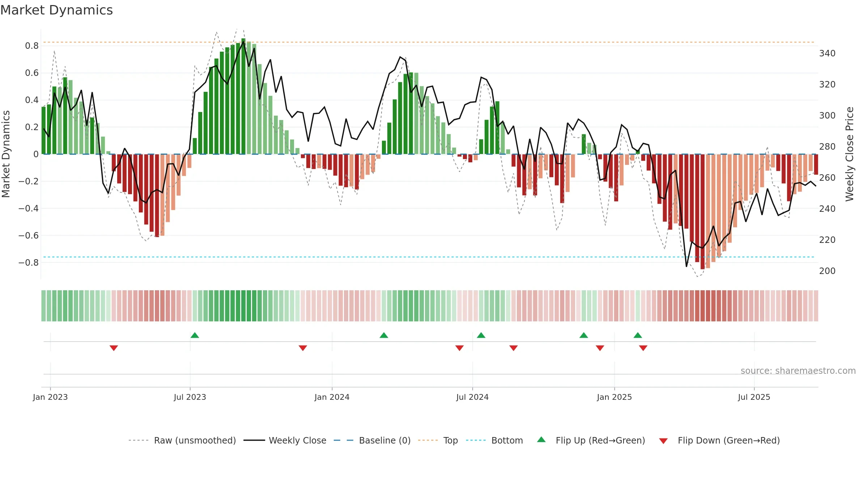The width and height of the screenshot is (868, 488).
Task: Click the Flip Up marker just after Jul 2024
Action: (x=481, y=335)
